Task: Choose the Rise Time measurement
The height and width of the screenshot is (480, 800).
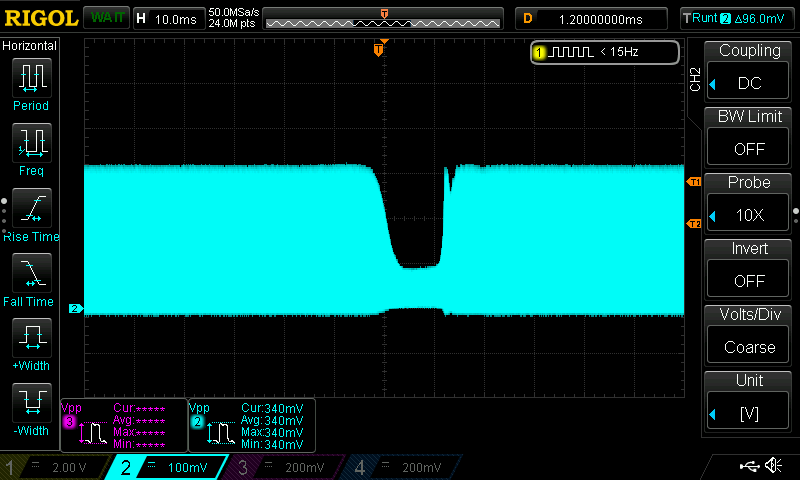Action: click(x=31, y=208)
